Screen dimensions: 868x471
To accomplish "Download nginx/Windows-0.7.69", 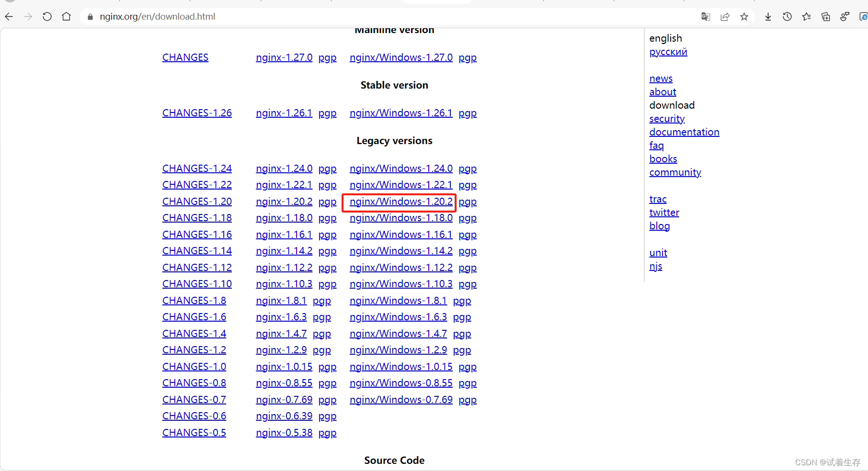I will point(401,400).
